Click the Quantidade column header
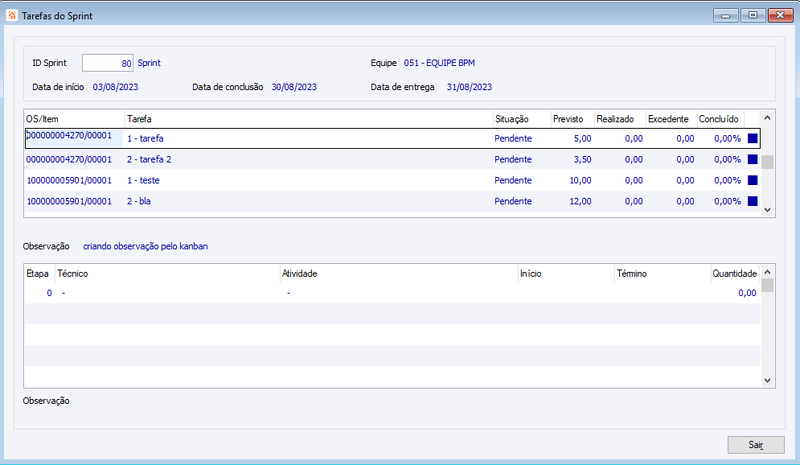 point(735,274)
